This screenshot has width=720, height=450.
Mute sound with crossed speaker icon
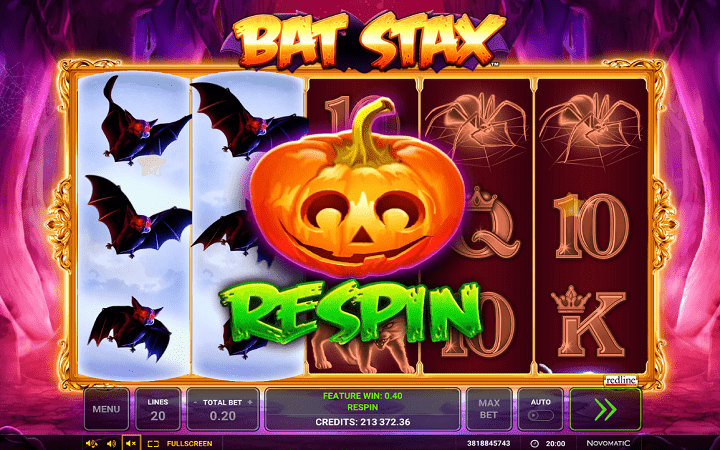(x=131, y=444)
